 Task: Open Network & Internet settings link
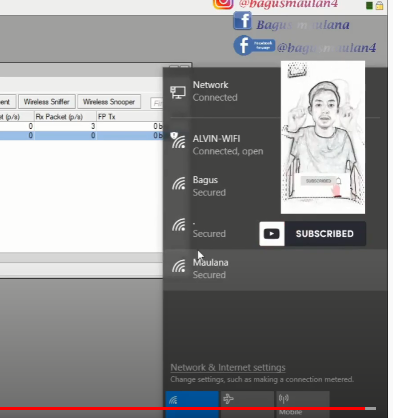coord(228,367)
